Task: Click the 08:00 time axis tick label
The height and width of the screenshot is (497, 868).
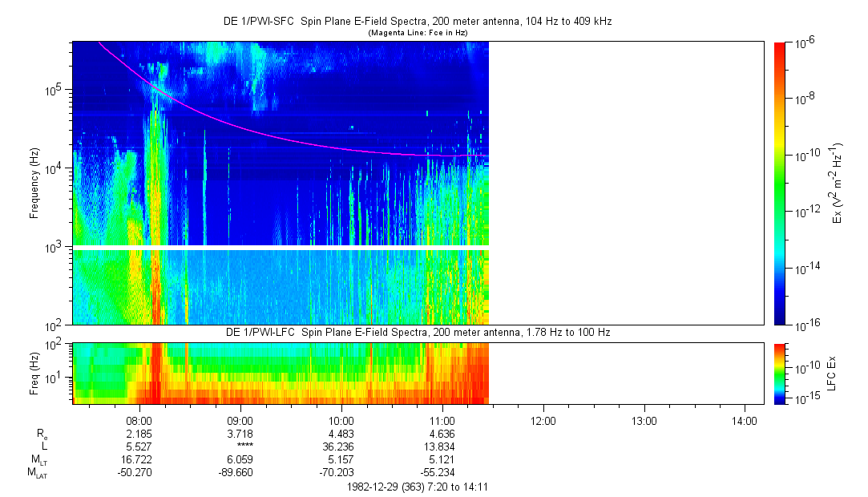Action: pos(139,420)
